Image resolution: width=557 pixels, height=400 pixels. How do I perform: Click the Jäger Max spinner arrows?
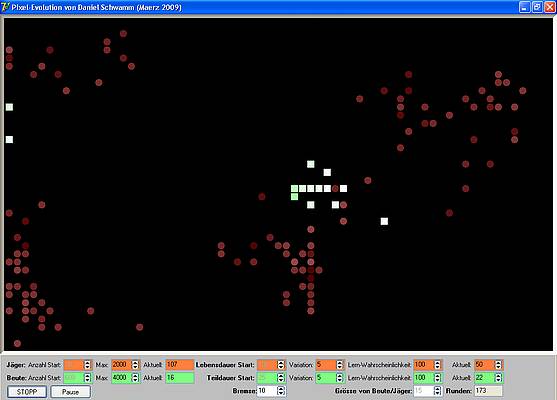click(135, 365)
